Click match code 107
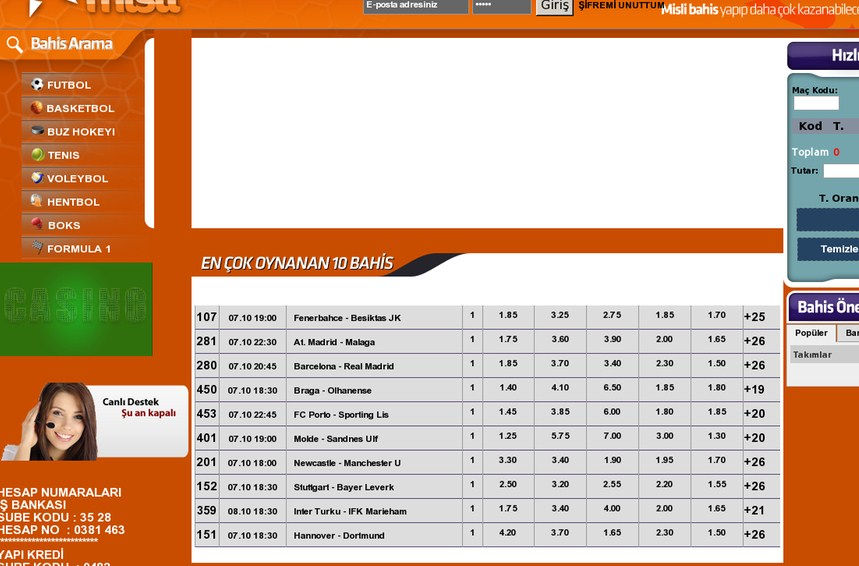Viewport: 859px width, 566px height. coord(207,317)
